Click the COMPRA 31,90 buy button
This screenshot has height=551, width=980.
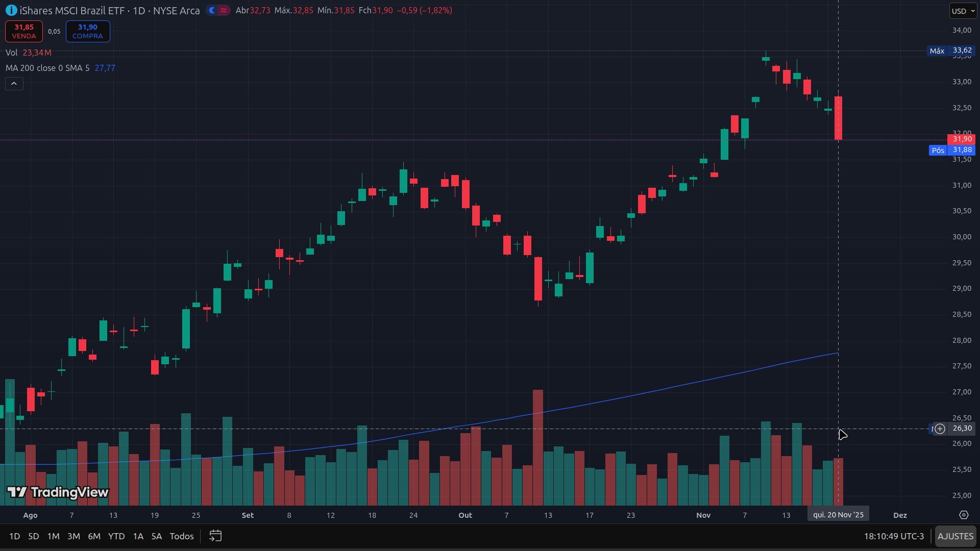pyautogui.click(x=88, y=31)
